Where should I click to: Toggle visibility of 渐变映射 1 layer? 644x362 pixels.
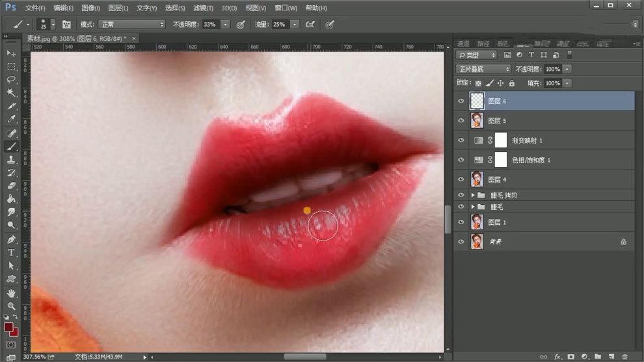coord(461,140)
